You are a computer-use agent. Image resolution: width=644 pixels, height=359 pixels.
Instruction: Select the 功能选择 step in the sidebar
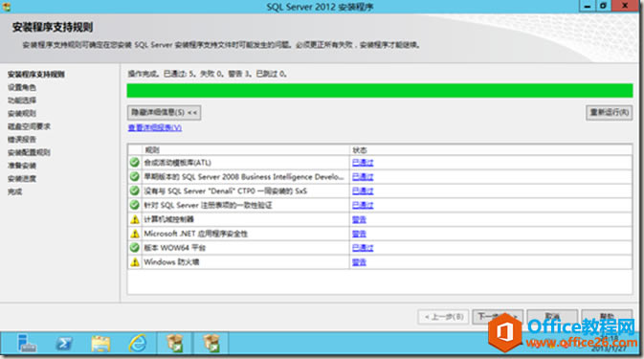pyautogui.click(x=22, y=101)
